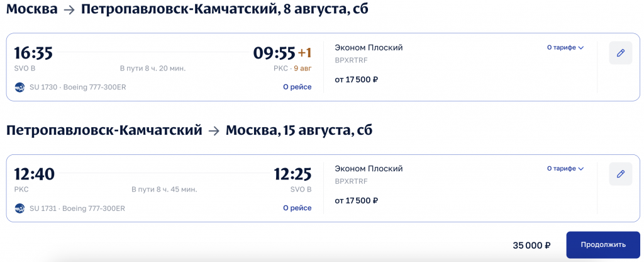This screenshot has width=644, height=262.
Task: Click the Aeroflot logo beside SU 1730
Action: [19, 87]
